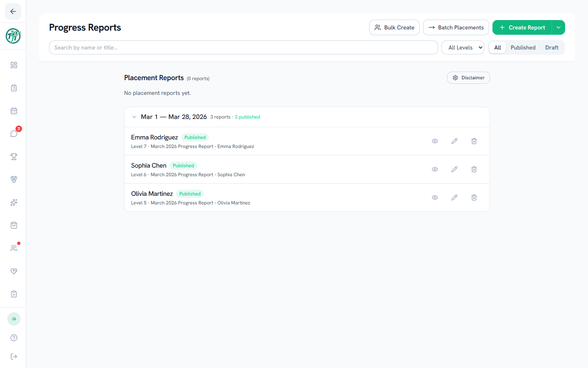This screenshot has width=588, height=368.
Task: Delete Olivia Martinez report trash icon
Action: click(x=474, y=197)
